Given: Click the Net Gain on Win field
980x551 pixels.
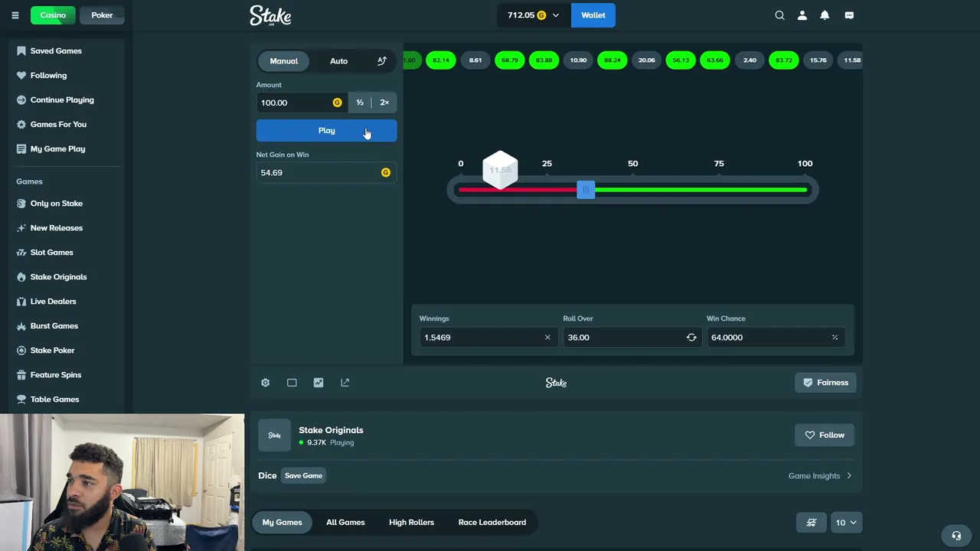Looking at the screenshot, I should click(327, 173).
